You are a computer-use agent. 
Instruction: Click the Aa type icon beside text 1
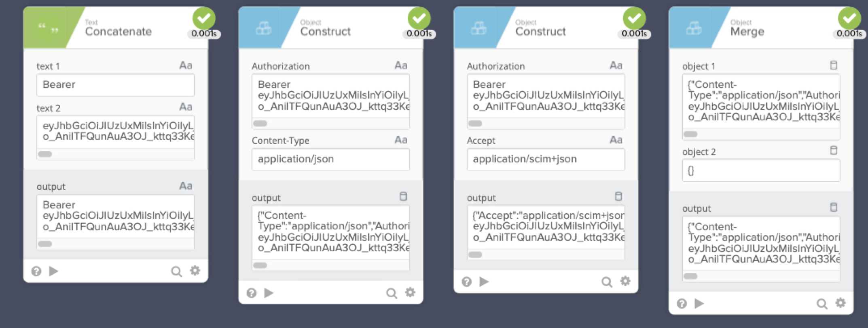[x=186, y=65]
